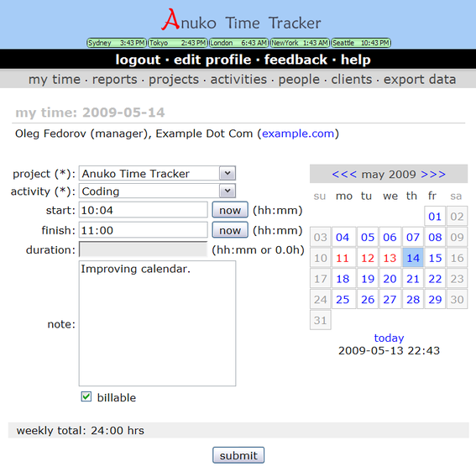Viewport: 476px width, 472px height.
Task: Open the reports section
Action: point(115,80)
